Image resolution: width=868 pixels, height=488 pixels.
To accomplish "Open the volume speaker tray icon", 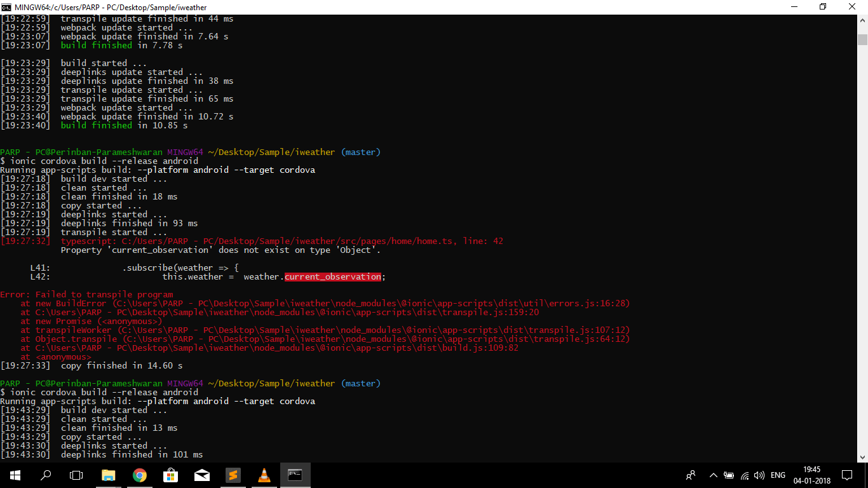I will coord(760,475).
